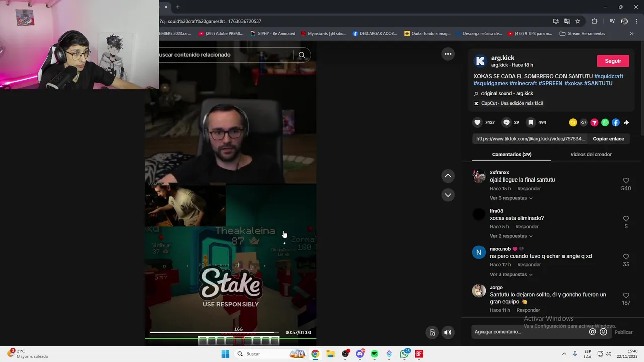Share the video to WhatsApp

tap(605, 122)
